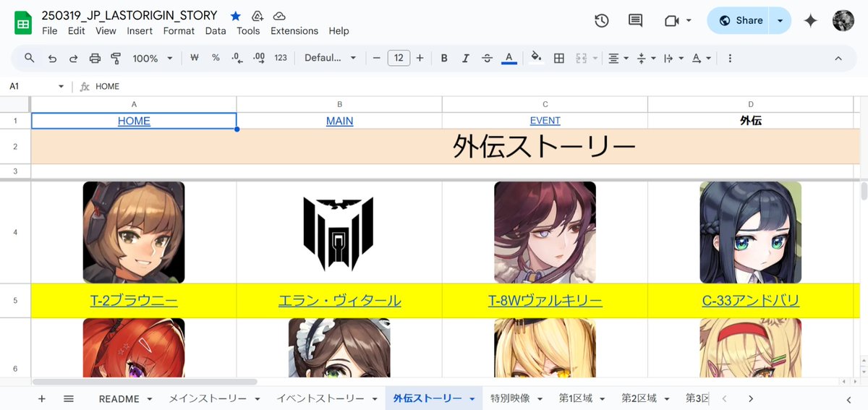Print the spreadsheet
This screenshot has height=410, width=868.
pos(95,58)
